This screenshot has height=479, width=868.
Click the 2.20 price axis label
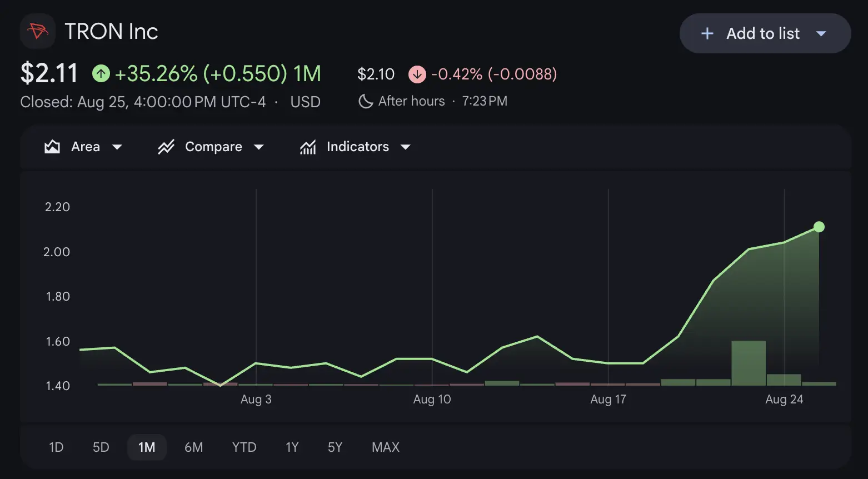[57, 207]
